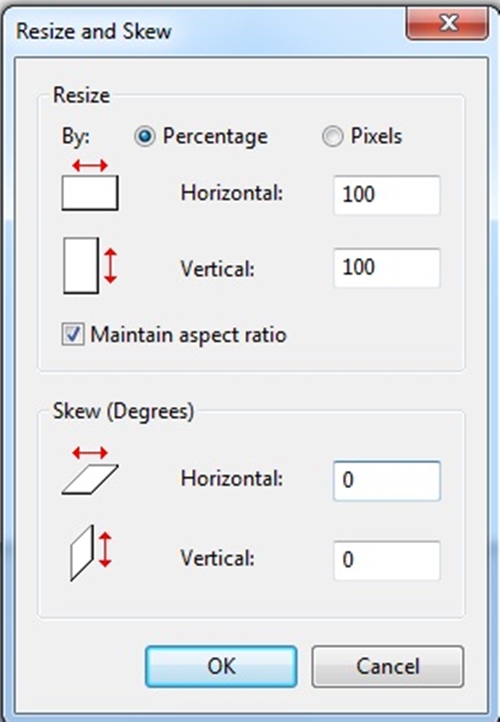Dismiss the dialog with Cancel
The width and height of the screenshot is (500, 722).
[388, 666]
